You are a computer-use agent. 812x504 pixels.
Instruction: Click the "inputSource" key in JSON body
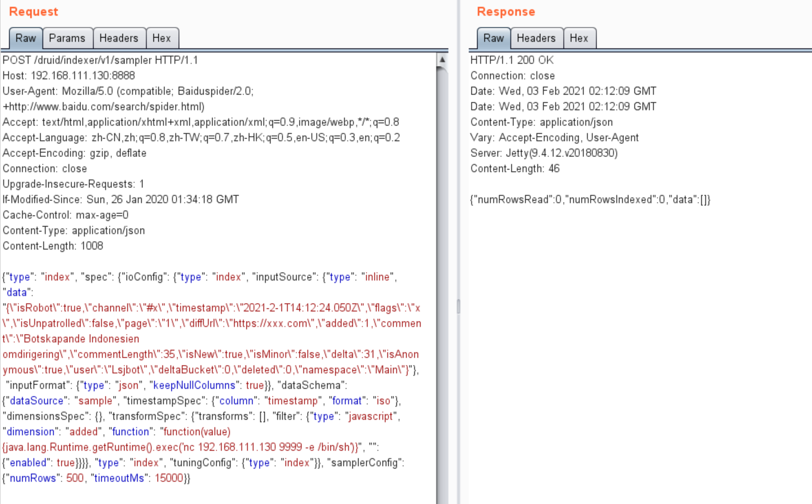[283, 277]
